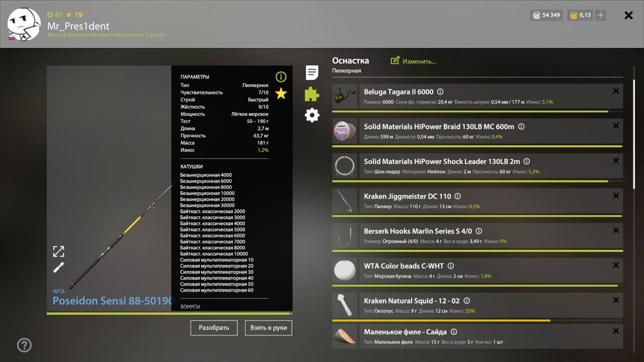Click the player avatar picture
This screenshot has height=362, width=644.
point(24,23)
